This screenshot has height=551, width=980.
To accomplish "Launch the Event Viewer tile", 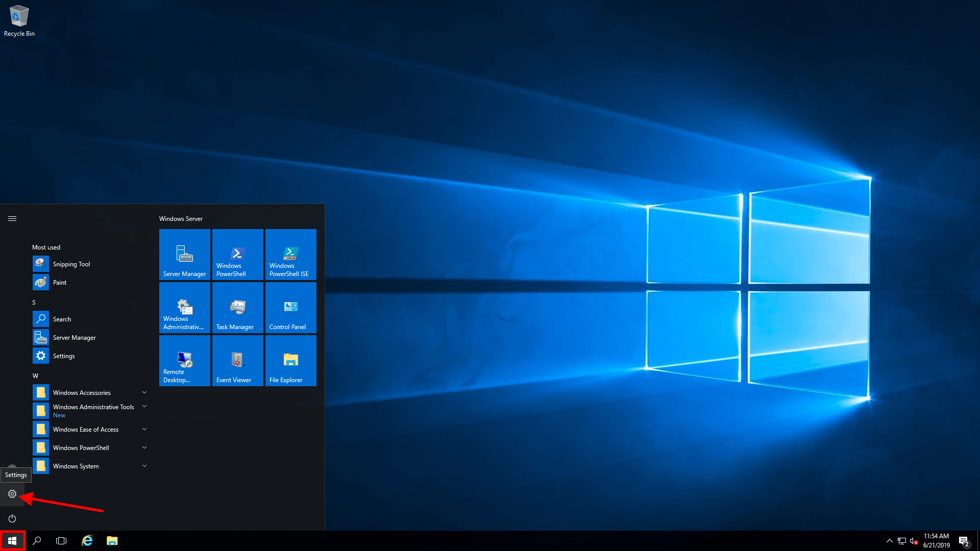I will pos(237,360).
